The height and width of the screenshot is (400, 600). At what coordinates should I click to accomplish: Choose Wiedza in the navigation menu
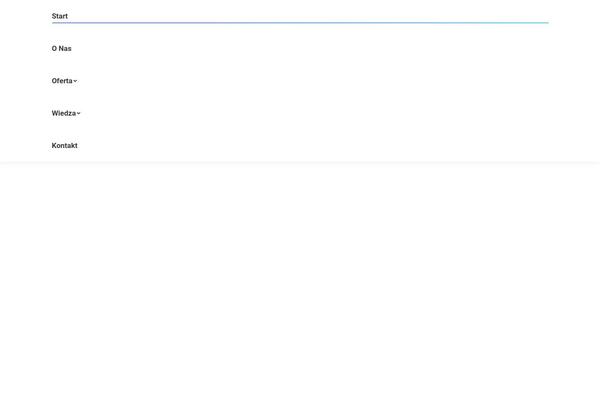pyautogui.click(x=64, y=113)
